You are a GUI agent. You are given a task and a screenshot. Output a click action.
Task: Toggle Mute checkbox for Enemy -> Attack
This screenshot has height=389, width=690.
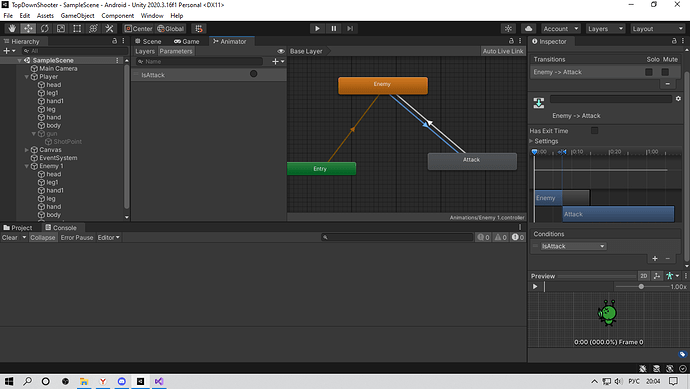pos(665,72)
